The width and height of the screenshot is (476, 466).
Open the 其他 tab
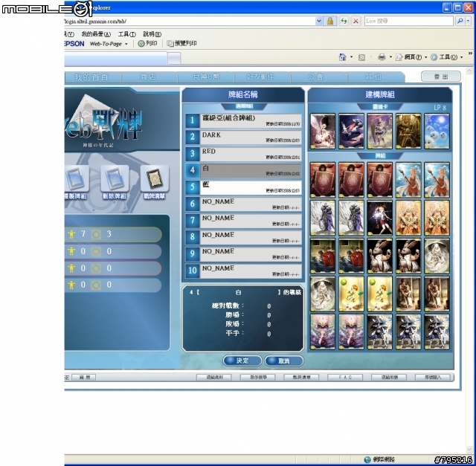point(373,77)
